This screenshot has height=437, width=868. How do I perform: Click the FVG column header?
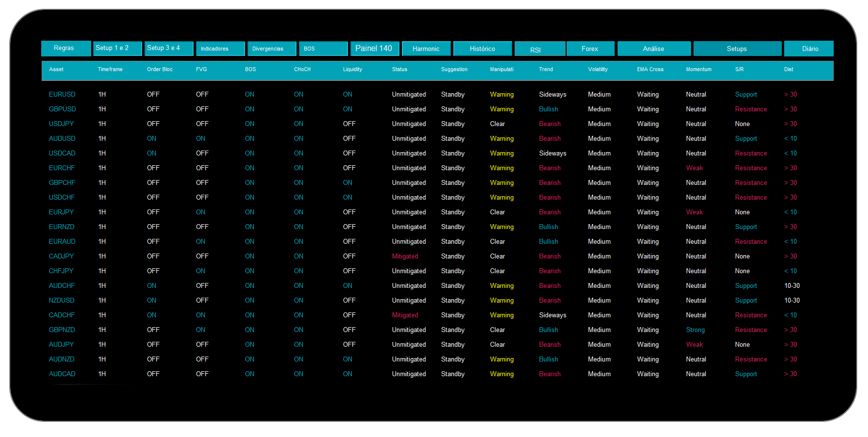(x=201, y=70)
